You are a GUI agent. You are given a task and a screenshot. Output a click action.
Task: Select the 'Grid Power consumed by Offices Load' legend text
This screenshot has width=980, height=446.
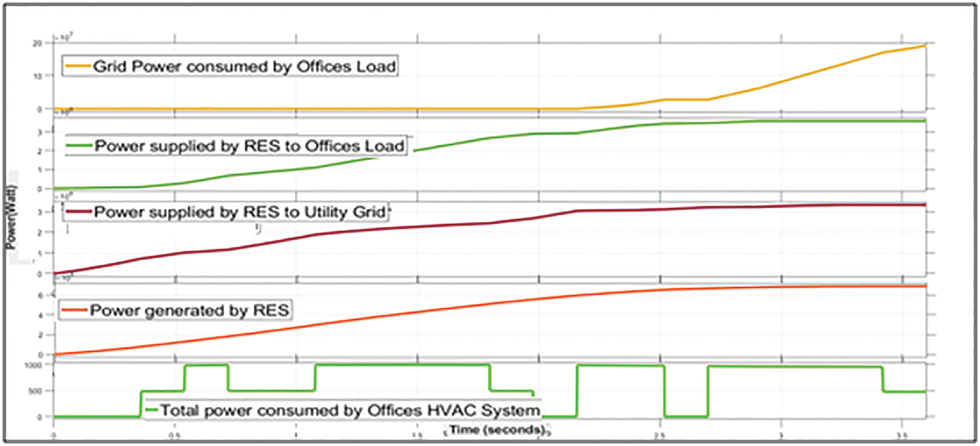coord(244,66)
